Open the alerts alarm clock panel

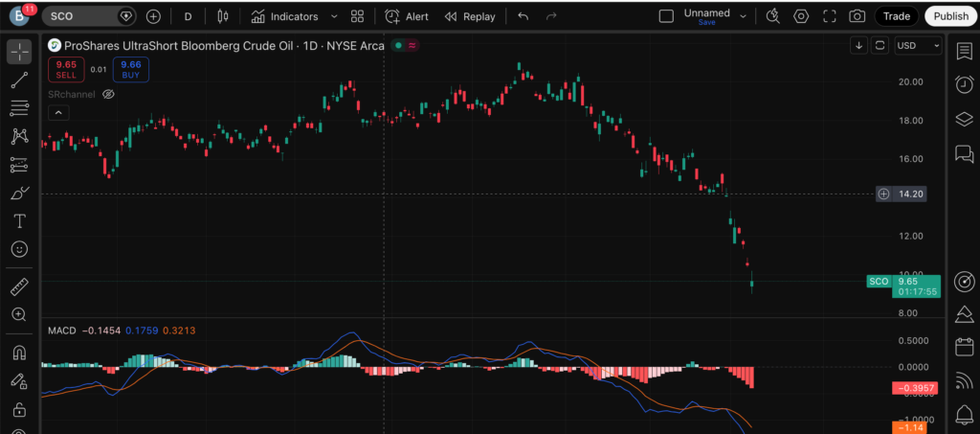pos(964,86)
